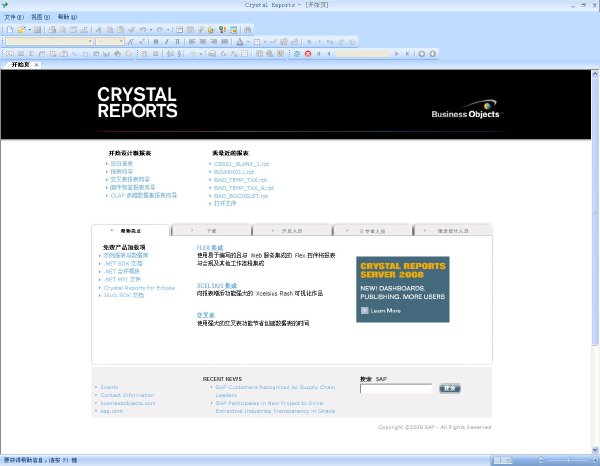Expand the Redo history dropdown arrow
The width and height of the screenshot is (600, 466).
(168, 29)
